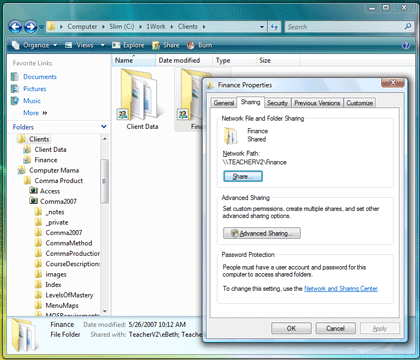
Task: Click the Search input field
Action: pyautogui.click(x=344, y=27)
